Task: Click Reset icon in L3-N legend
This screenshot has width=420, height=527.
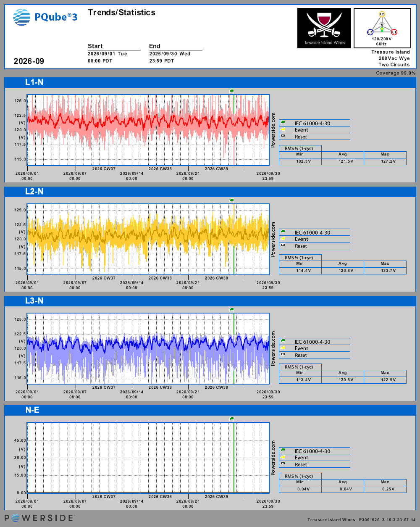Action: pos(283,355)
